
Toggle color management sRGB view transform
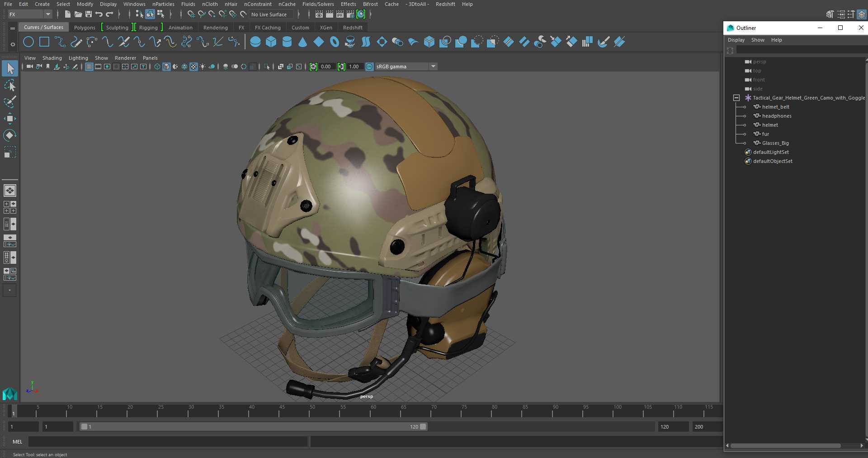tap(369, 67)
